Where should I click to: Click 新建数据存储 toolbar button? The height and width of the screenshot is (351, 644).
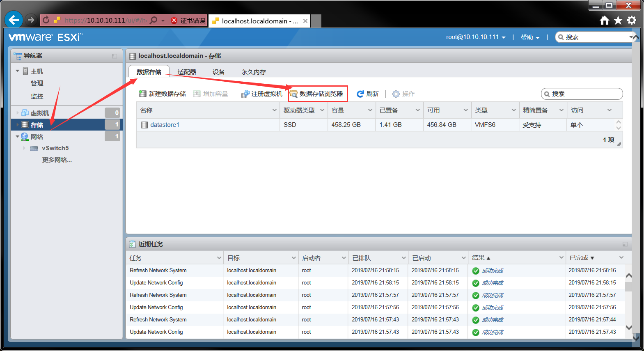[x=162, y=94]
